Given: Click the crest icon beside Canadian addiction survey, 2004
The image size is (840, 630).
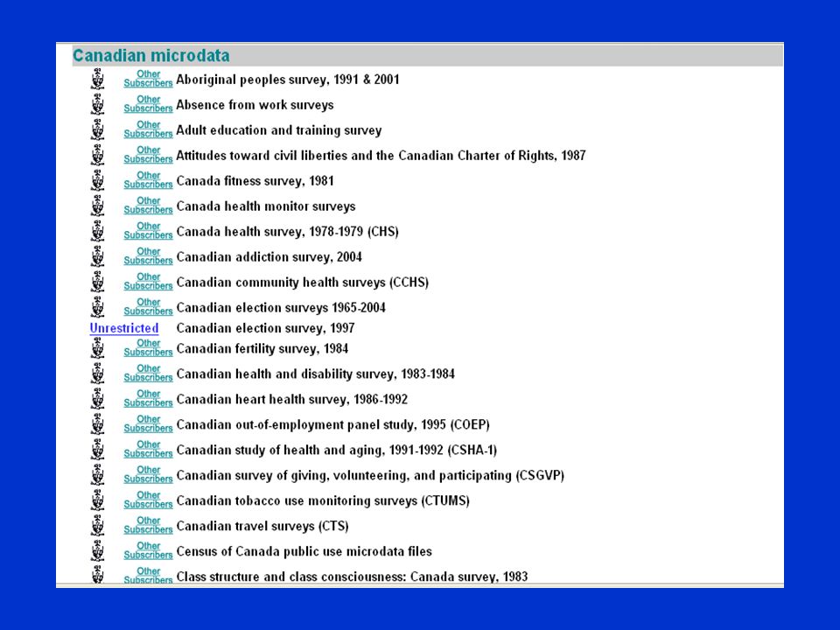Looking at the screenshot, I should [x=97, y=256].
